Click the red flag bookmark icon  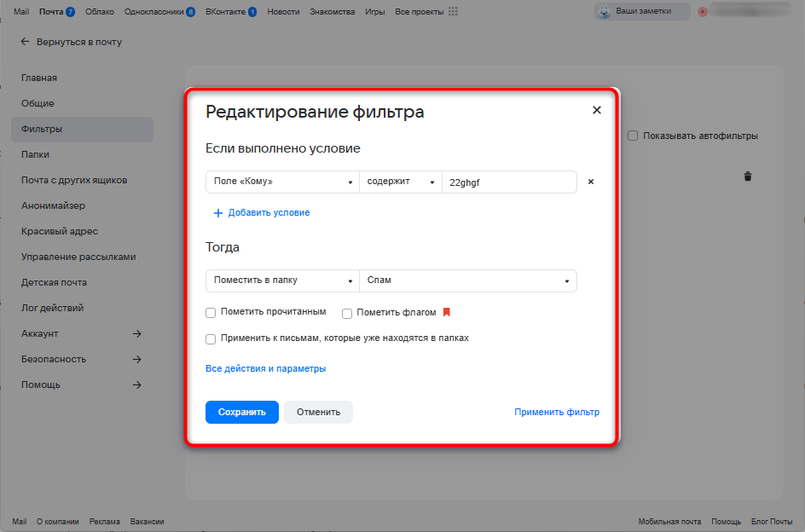[x=447, y=312]
